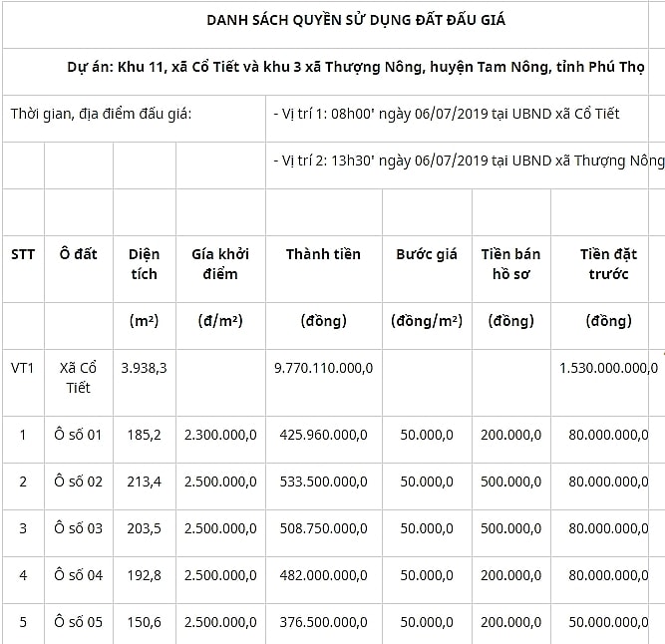Click the 'Gía khởi điểm' column header
The height and width of the screenshot is (644, 665).
(220, 264)
